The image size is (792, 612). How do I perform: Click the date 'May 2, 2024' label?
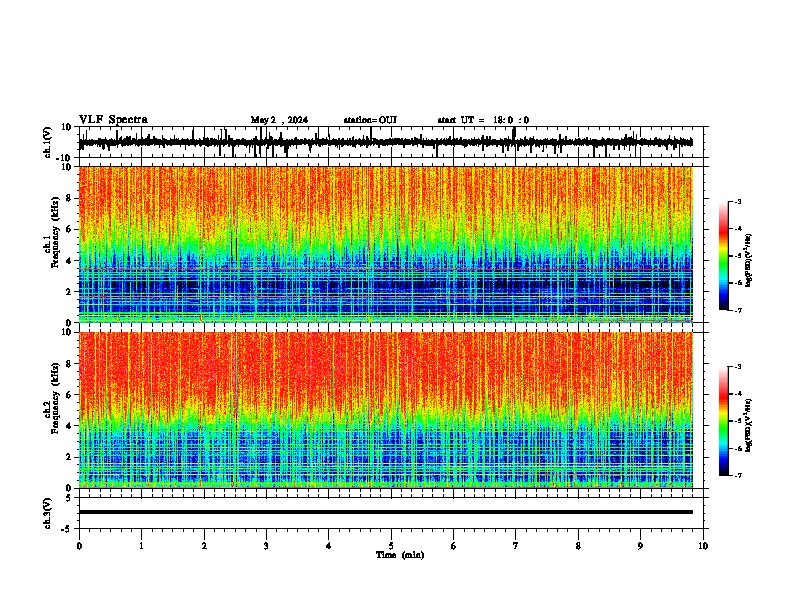(x=279, y=120)
